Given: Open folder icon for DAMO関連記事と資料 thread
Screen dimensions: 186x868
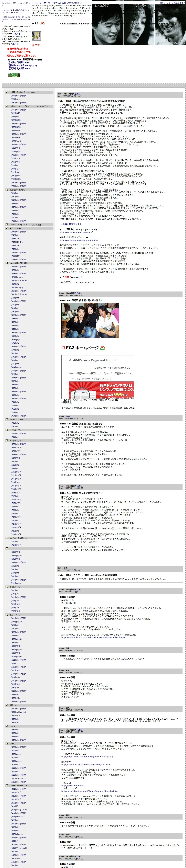Looking at the screenshot, I should pos(7,263).
